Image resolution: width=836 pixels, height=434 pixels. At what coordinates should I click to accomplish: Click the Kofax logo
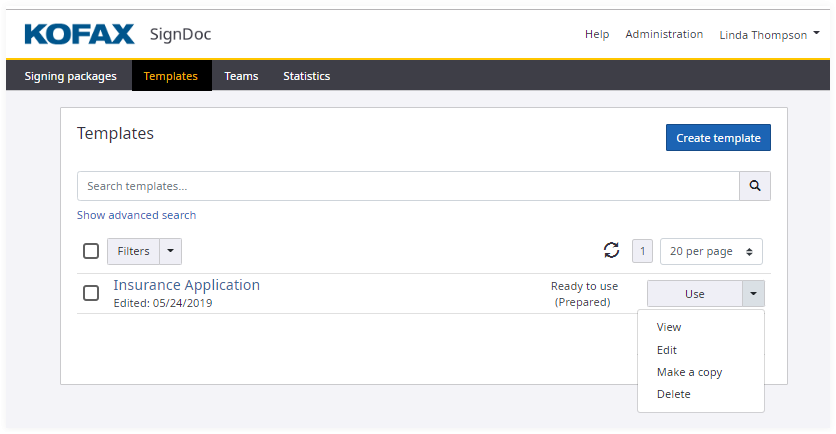[x=79, y=35]
